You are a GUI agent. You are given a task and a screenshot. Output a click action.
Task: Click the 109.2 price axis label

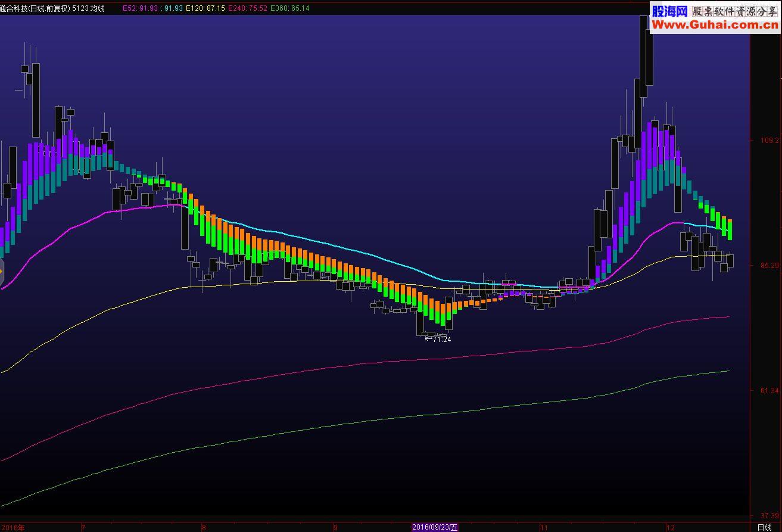tap(769, 141)
